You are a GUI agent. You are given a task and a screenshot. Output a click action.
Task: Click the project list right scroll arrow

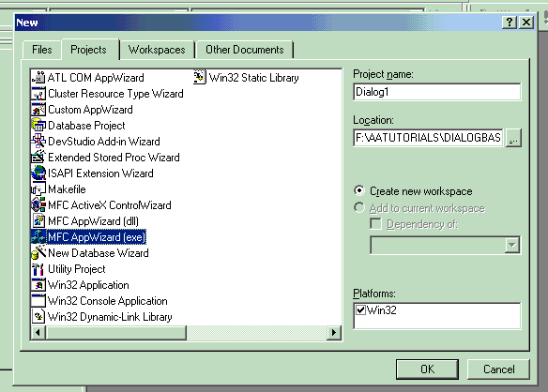click(334, 333)
